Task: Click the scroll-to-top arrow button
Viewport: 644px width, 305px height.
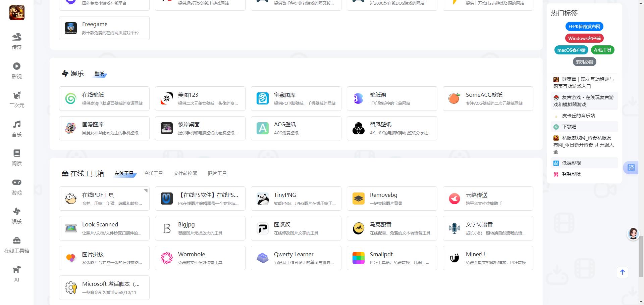Action: pyautogui.click(x=623, y=272)
